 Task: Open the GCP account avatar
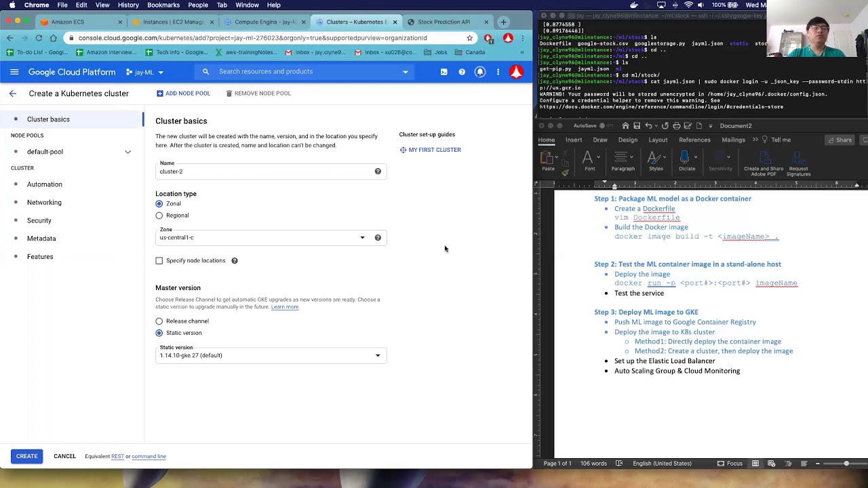click(x=516, y=72)
